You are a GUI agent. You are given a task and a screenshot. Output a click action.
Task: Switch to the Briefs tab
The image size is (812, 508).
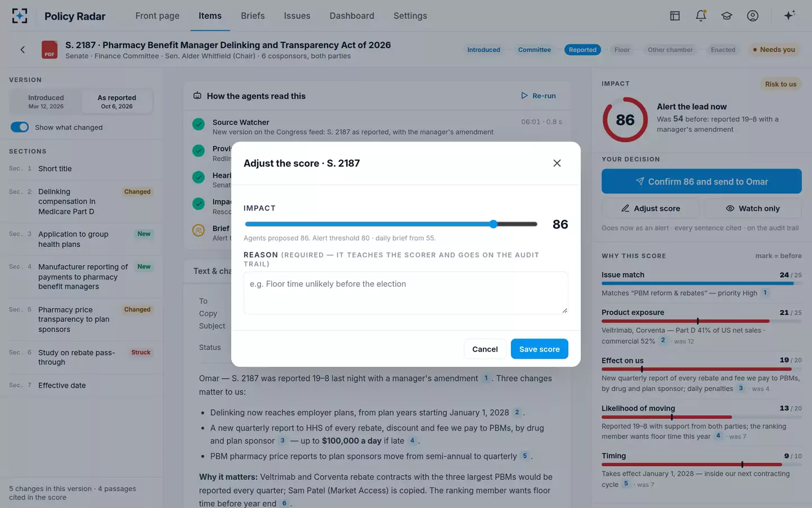[253, 16]
